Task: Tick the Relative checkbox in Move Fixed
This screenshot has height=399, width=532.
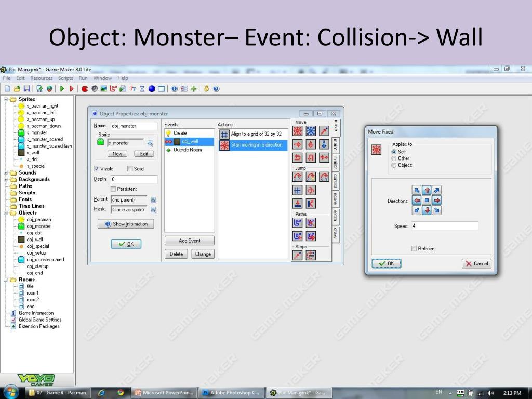Action: pos(414,249)
